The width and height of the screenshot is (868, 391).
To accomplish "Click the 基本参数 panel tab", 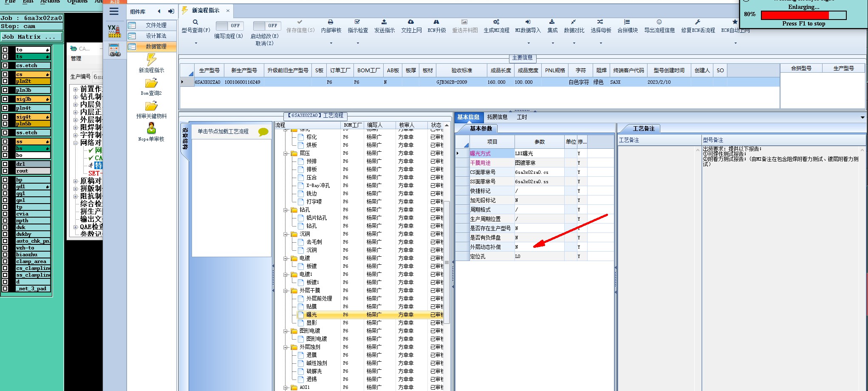I will tap(481, 128).
